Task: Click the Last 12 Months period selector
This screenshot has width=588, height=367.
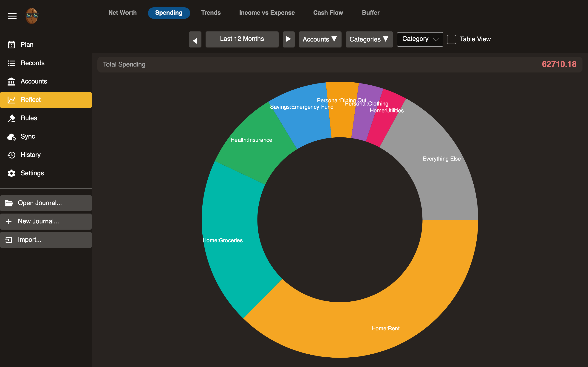Action: click(x=242, y=39)
